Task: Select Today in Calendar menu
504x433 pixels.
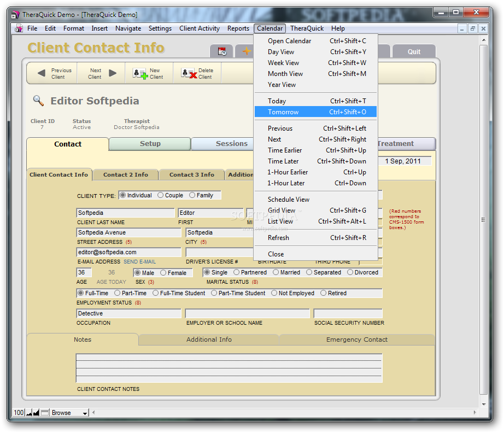Action: point(315,101)
